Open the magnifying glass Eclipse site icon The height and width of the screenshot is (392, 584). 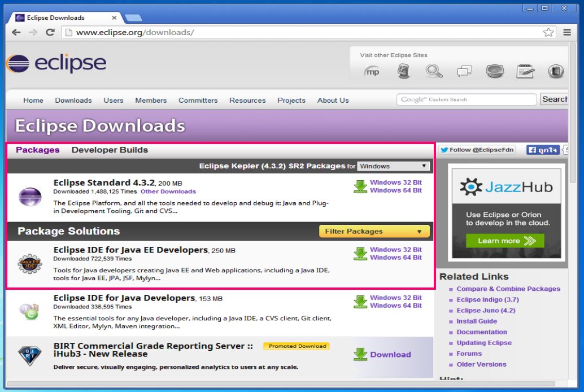pos(434,71)
